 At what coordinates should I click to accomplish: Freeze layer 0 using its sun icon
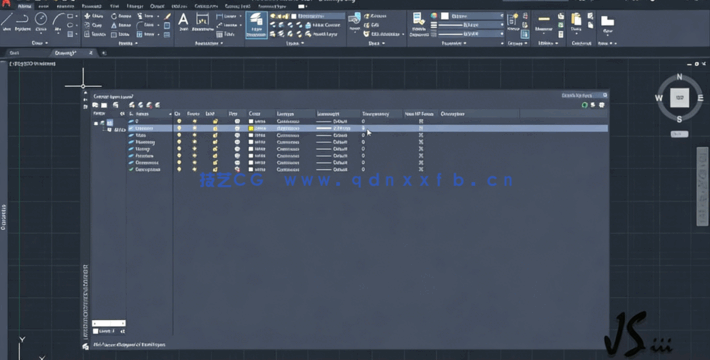click(195, 121)
